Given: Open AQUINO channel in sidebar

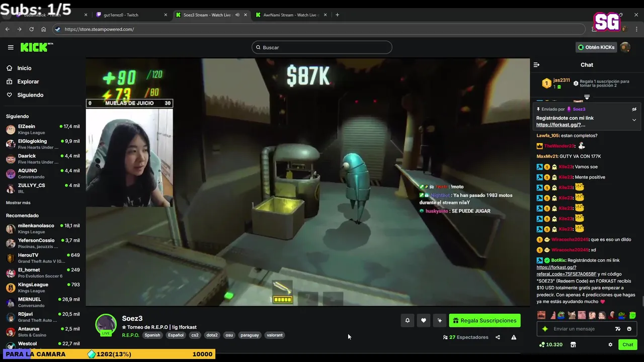Looking at the screenshot, I should coord(43,173).
